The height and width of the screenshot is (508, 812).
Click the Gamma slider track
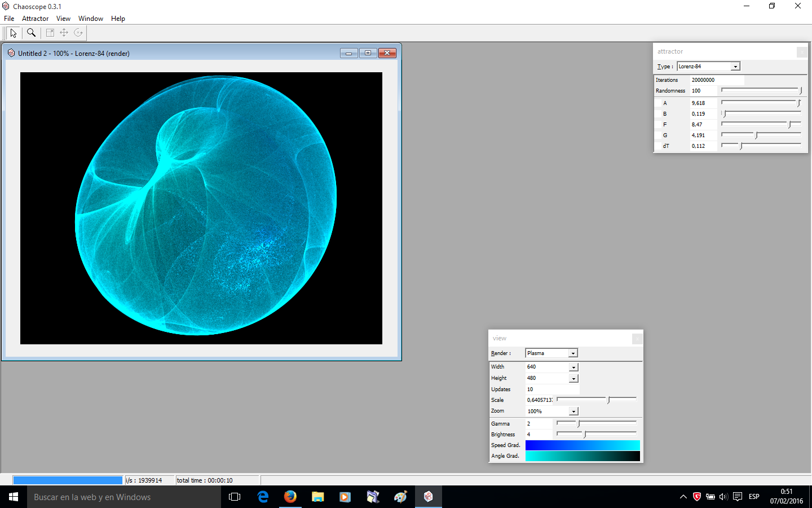click(x=596, y=423)
